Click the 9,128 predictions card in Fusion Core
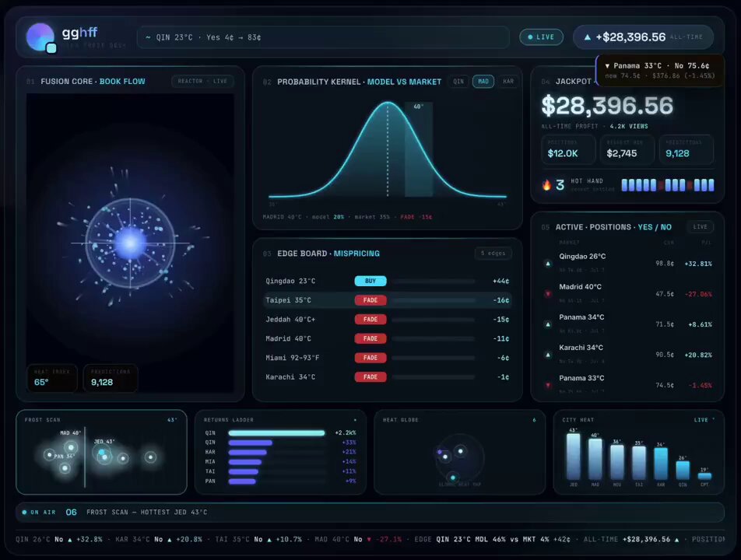Image resolution: width=741 pixels, height=560 pixels. coord(111,378)
